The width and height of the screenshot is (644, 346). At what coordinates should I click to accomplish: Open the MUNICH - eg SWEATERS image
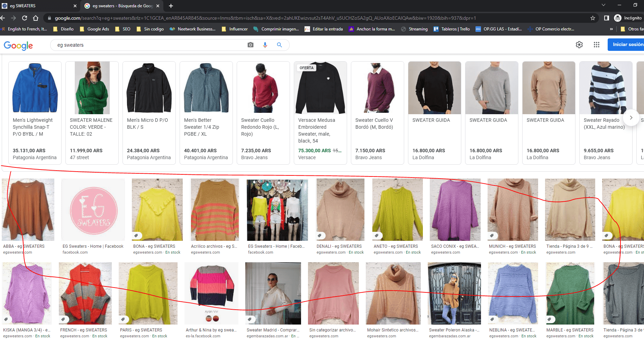coord(513,210)
